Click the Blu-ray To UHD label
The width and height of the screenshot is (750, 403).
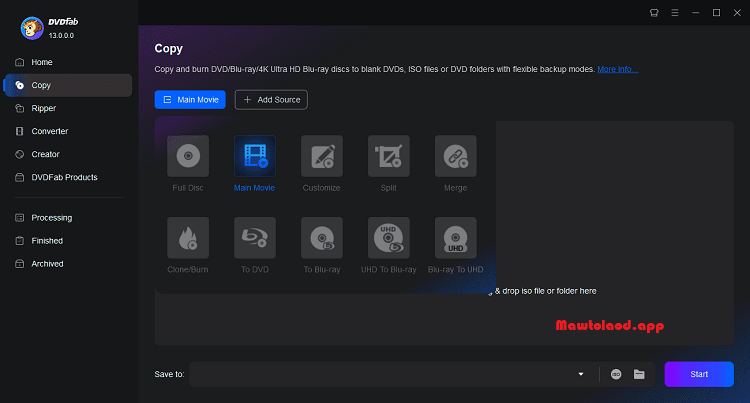coord(455,270)
